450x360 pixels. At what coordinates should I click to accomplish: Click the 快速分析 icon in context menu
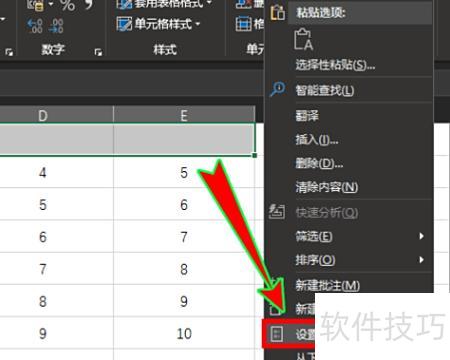click(x=277, y=212)
